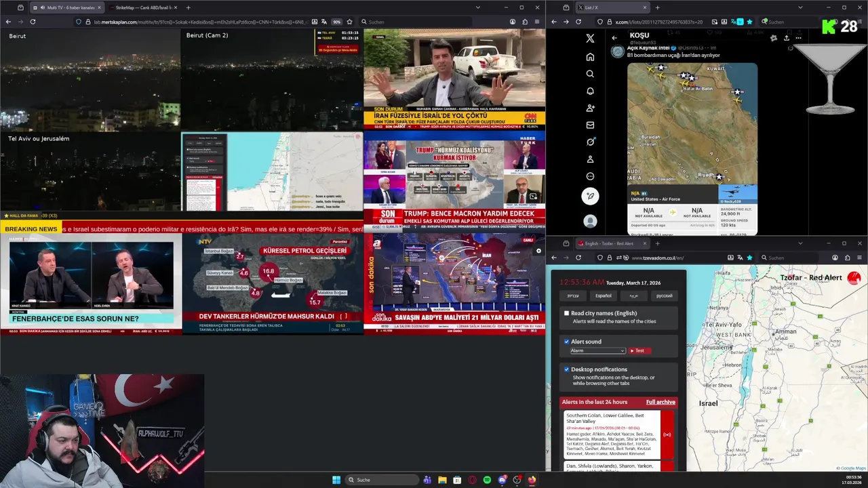Viewport: 868px width, 488px height.
Task: Open the tab list dropdown in Tzofar window
Action: click(800, 243)
